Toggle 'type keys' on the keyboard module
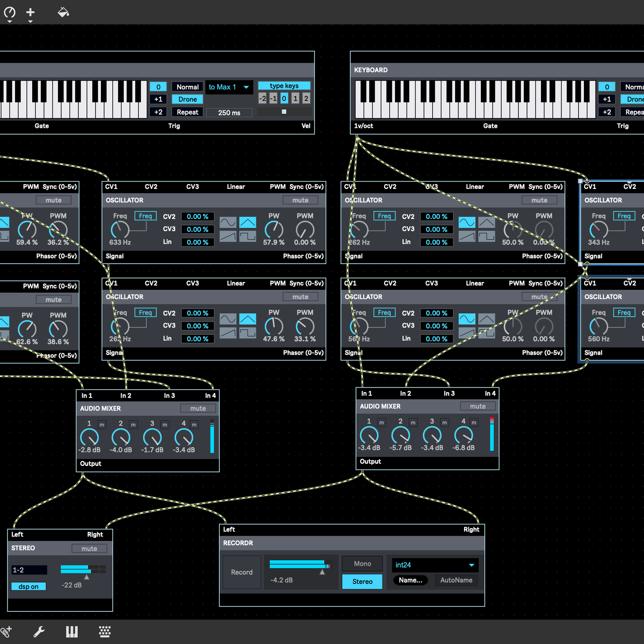Viewport: 644px width, 644px height. (284, 86)
